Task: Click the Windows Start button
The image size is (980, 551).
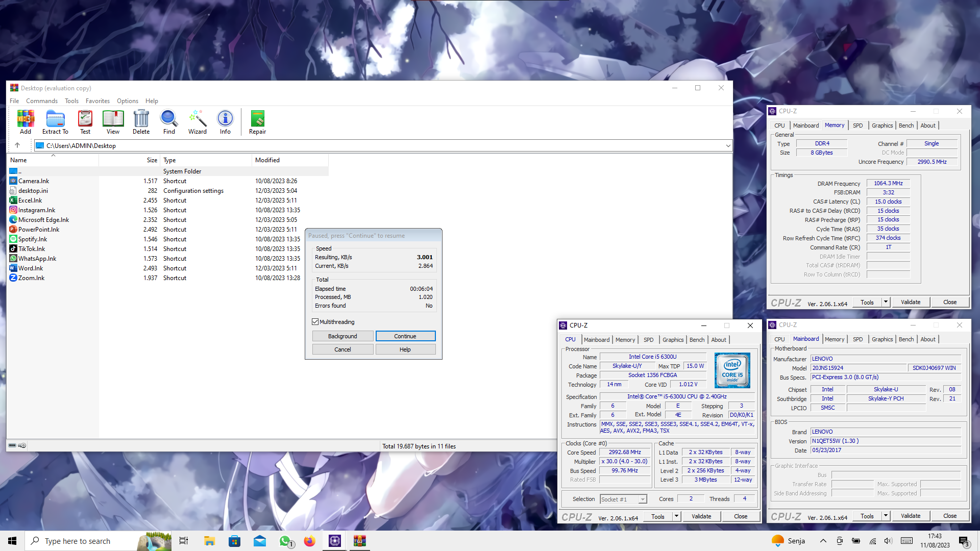Action: [12, 541]
